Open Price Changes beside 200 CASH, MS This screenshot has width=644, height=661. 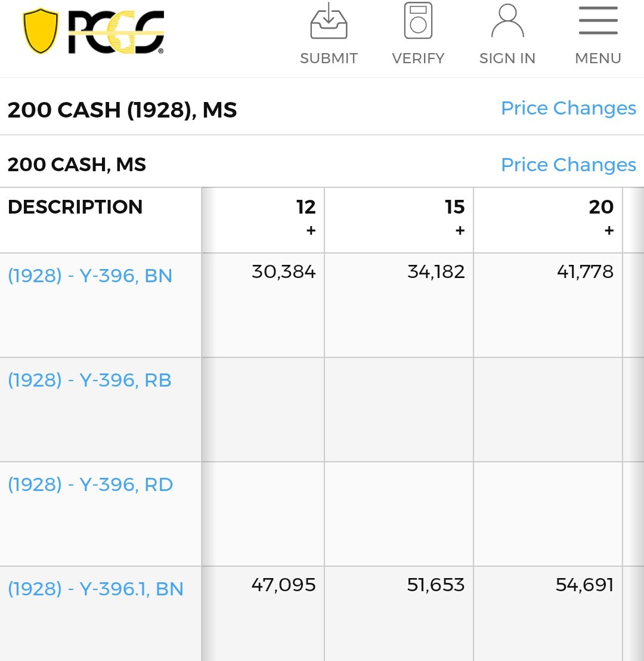point(568,165)
